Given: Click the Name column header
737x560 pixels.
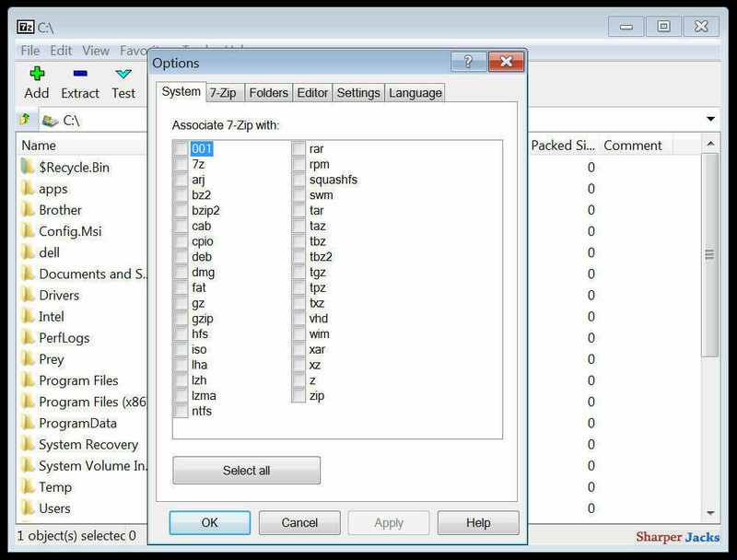Looking at the screenshot, I should pyautogui.click(x=82, y=146).
